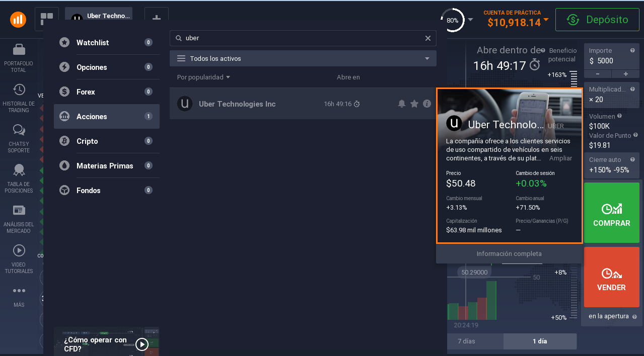Switch chart range to 1 día
The height and width of the screenshot is (356, 644).
[x=540, y=341]
